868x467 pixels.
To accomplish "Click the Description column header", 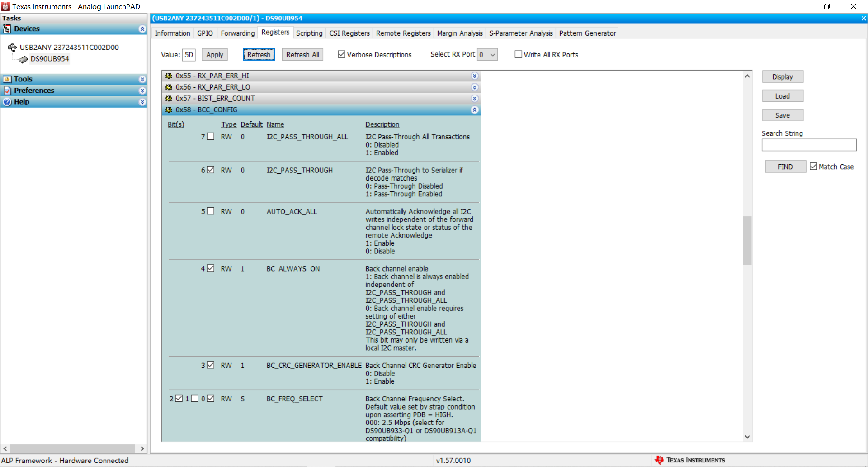I will (x=382, y=124).
